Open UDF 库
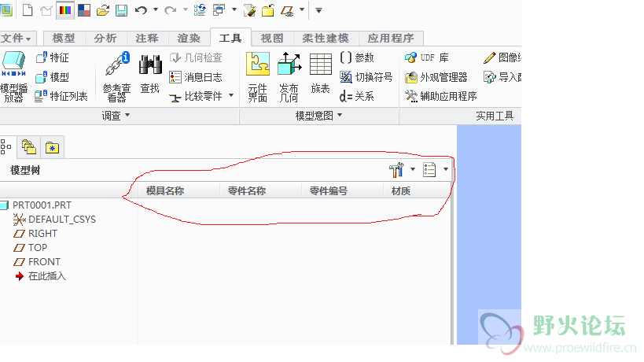 coord(427,57)
